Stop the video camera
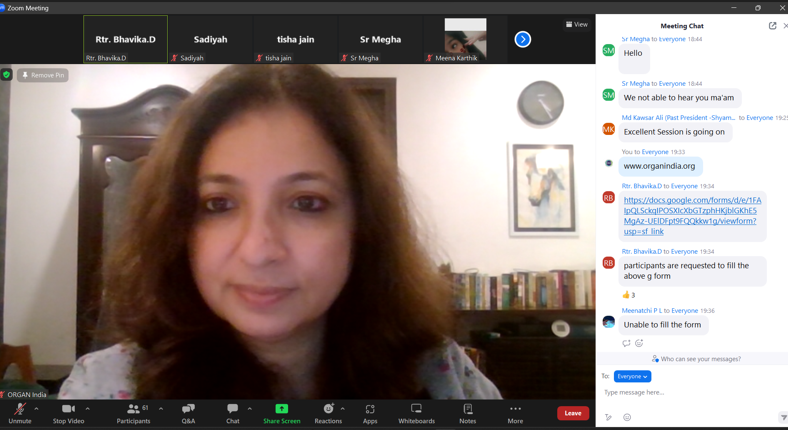The width and height of the screenshot is (788, 430). [68, 412]
